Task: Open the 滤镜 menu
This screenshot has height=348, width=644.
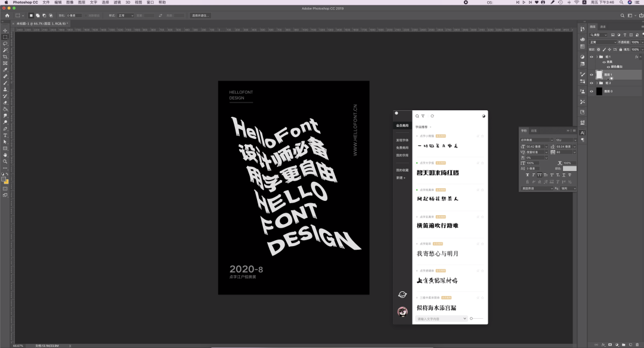Action: (x=117, y=2)
